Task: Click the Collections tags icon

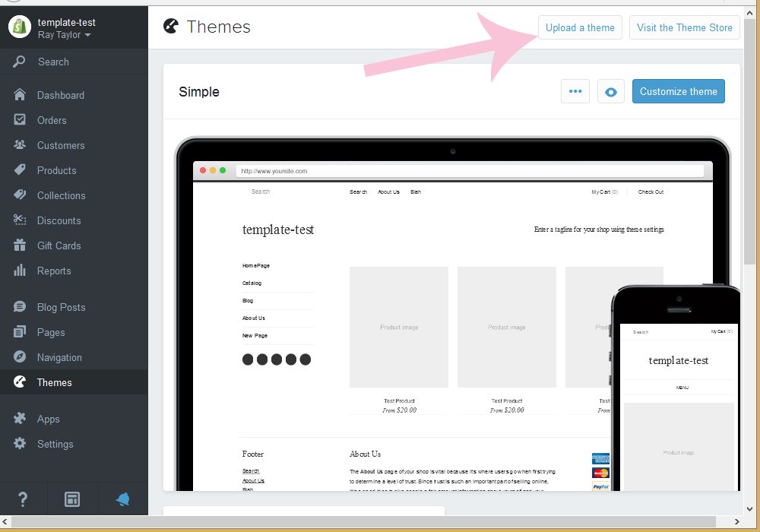Action: [x=20, y=195]
